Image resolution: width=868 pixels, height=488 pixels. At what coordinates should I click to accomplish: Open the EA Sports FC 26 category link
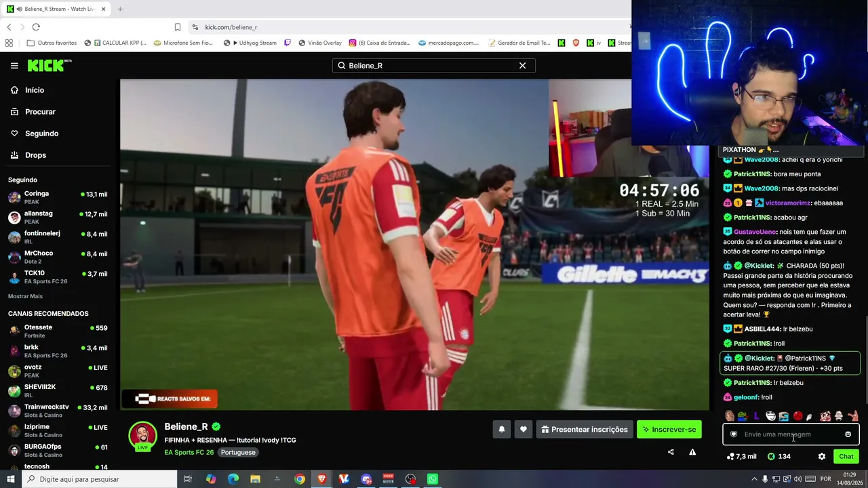[189, 452]
